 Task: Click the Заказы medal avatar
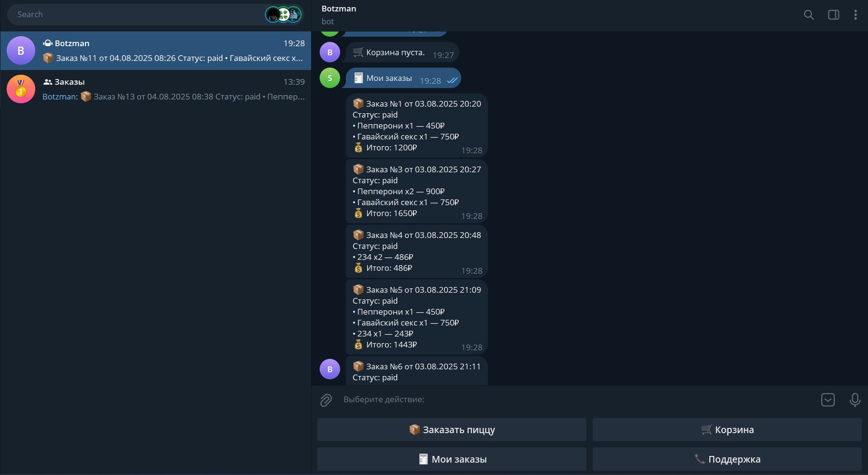coord(21,89)
